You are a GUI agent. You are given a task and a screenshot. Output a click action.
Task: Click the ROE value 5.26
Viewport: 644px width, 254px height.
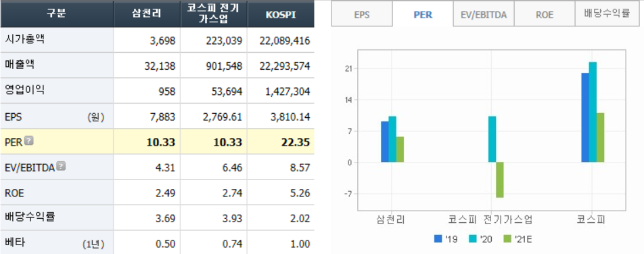tap(300, 194)
